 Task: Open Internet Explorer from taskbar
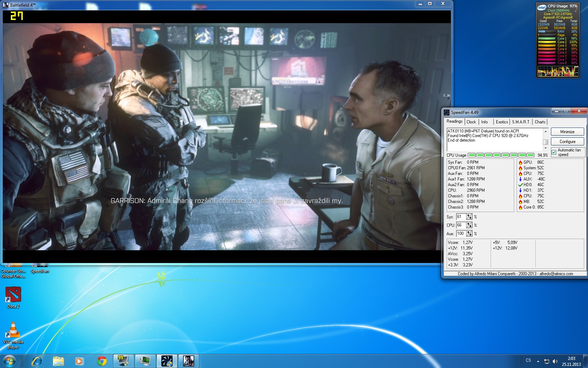37,361
